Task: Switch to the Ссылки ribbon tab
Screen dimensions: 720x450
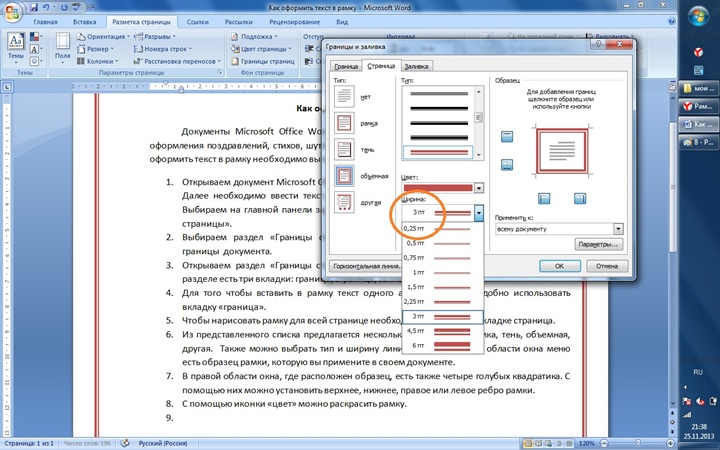Action: tap(199, 22)
